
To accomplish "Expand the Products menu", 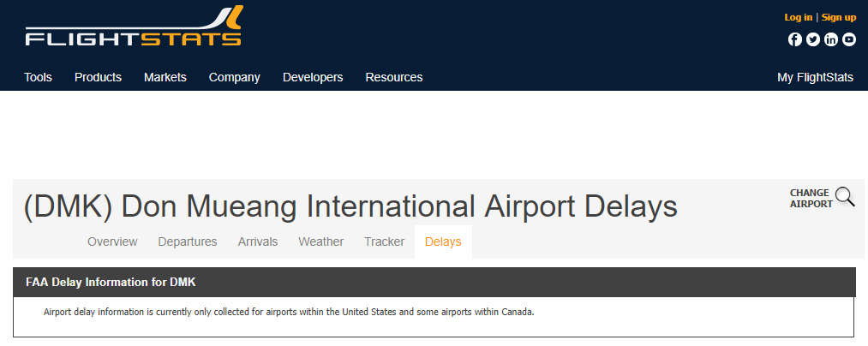I will click(x=98, y=77).
